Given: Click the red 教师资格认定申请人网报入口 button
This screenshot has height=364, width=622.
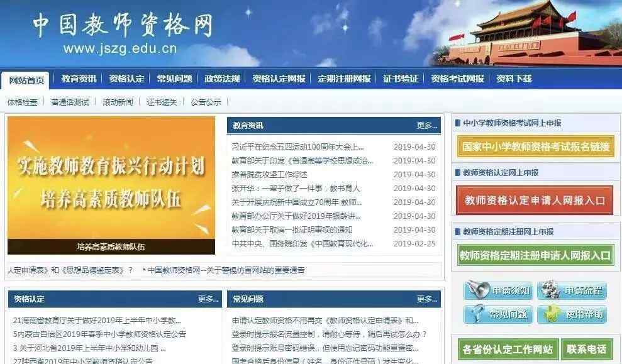Looking at the screenshot, I should pos(535,201).
